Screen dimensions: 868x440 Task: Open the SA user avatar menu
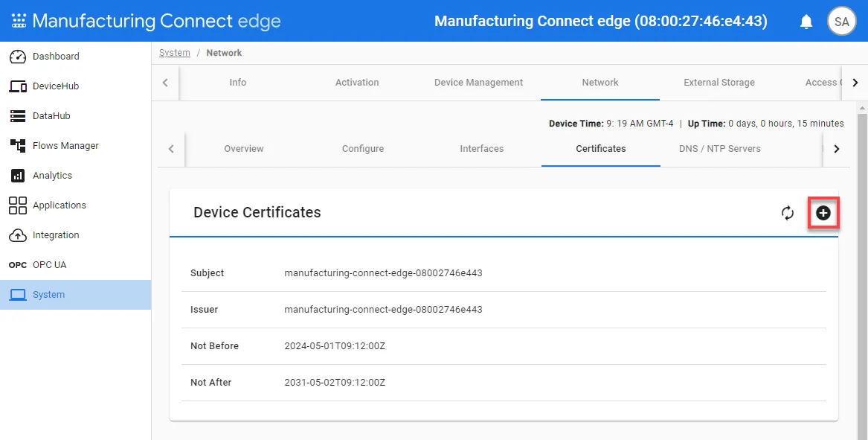pos(841,22)
